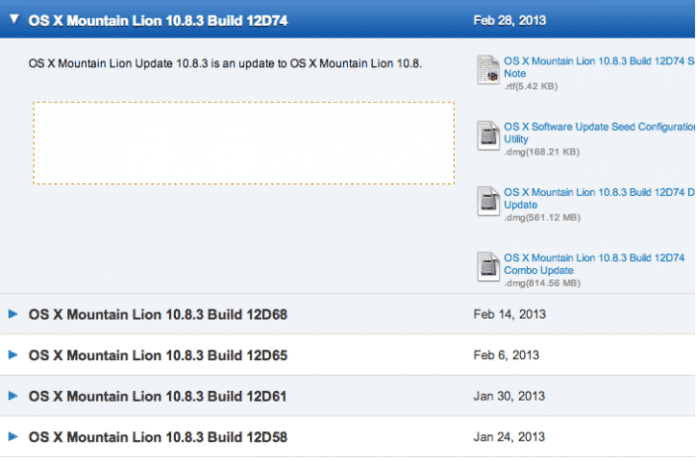696x464 pixels.
Task: Select the Build 12D68 row title
Action: 158,315
